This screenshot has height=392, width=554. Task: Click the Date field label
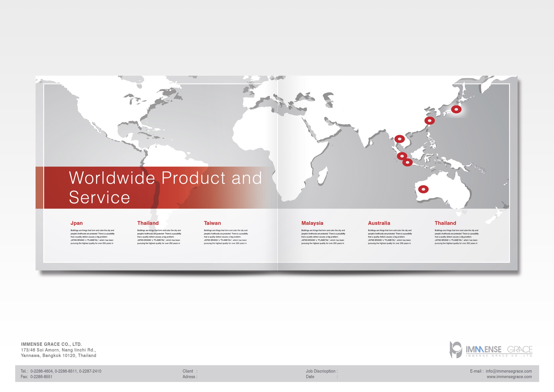pyautogui.click(x=310, y=377)
